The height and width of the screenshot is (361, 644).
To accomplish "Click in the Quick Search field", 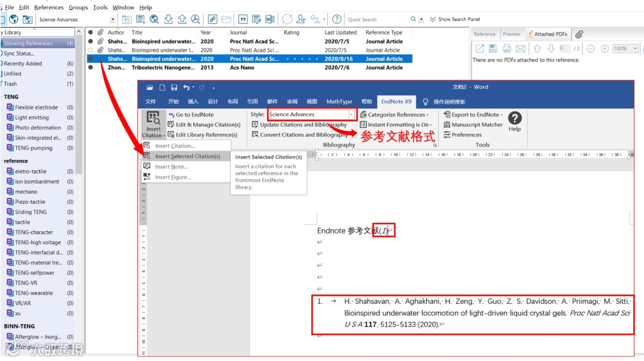I will tap(377, 19).
